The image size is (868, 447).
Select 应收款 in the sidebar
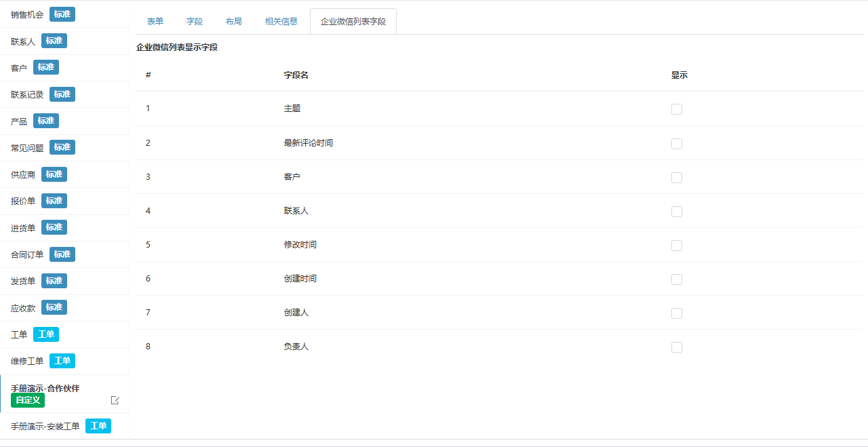23,308
